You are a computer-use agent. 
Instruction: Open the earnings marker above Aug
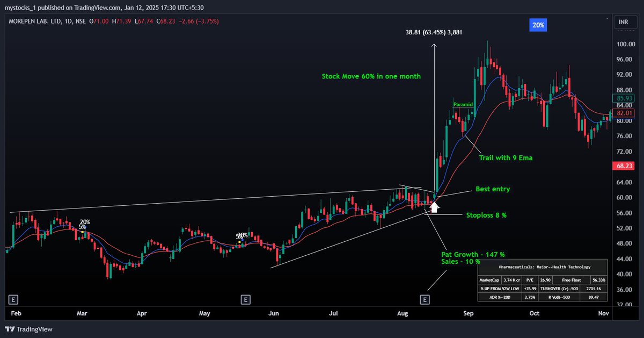pos(425,299)
